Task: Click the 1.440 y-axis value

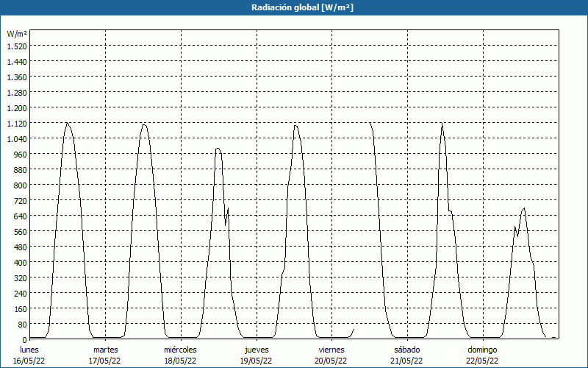Action: coord(17,62)
